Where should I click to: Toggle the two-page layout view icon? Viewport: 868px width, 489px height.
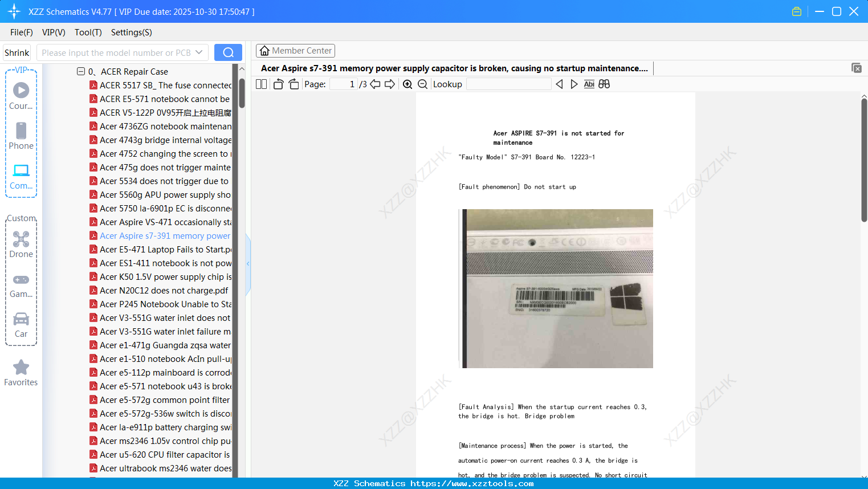click(x=262, y=84)
